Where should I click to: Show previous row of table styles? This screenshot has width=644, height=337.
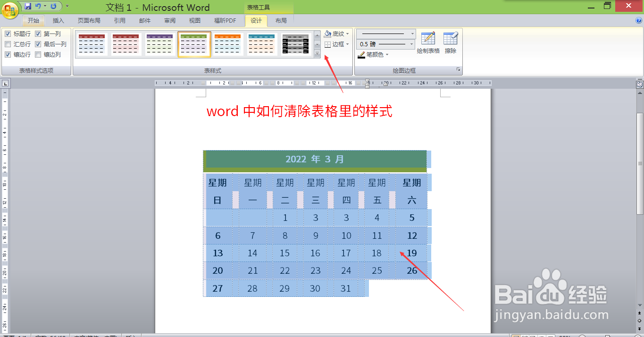tap(318, 34)
